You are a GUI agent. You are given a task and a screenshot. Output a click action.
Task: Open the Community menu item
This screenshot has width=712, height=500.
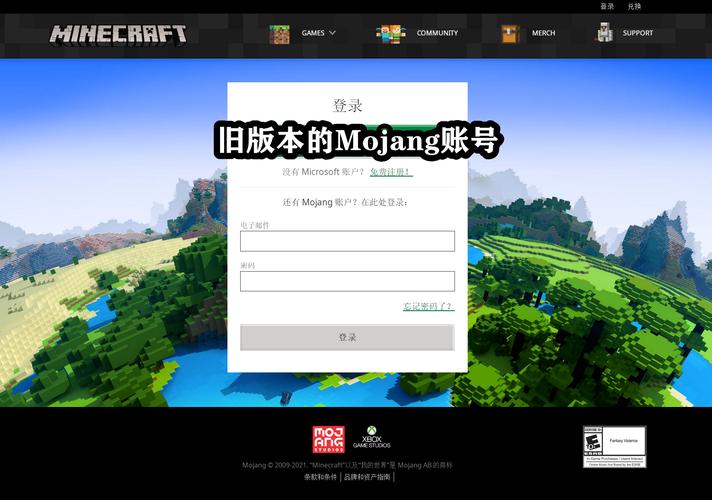click(x=437, y=33)
